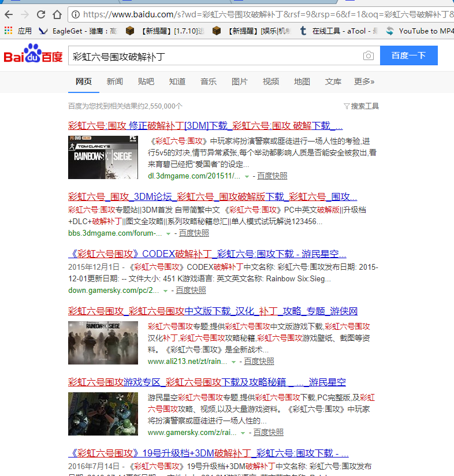The image size is (454, 476).
Task: Open 百度快照 for dl.3dmgame.com result
Action: tap(272, 176)
